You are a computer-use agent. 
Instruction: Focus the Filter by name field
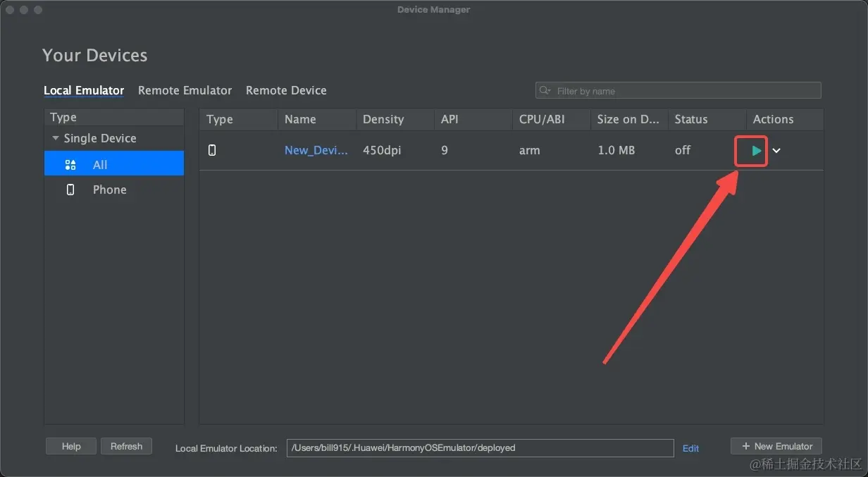coord(683,91)
